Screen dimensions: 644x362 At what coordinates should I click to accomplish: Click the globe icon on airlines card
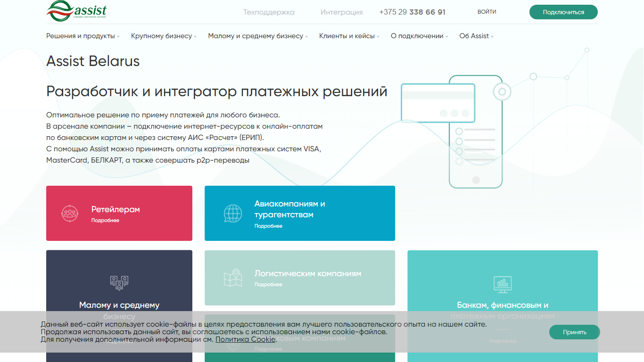233,214
